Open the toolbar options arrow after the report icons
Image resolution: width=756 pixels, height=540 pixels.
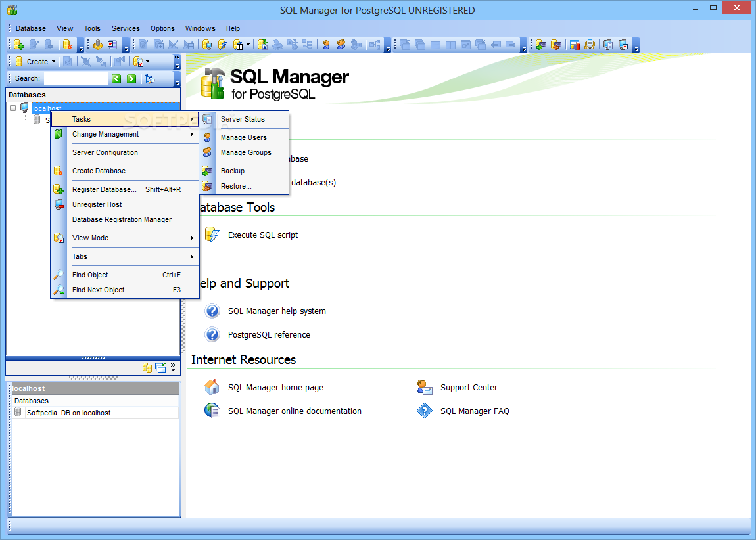tap(636, 46)
